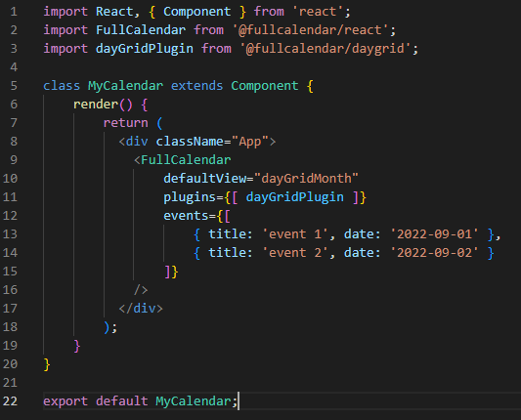Click the 'event 2' title string
Image resolution: width=521 pixels, height=420 pixels.
coord(295,253)
